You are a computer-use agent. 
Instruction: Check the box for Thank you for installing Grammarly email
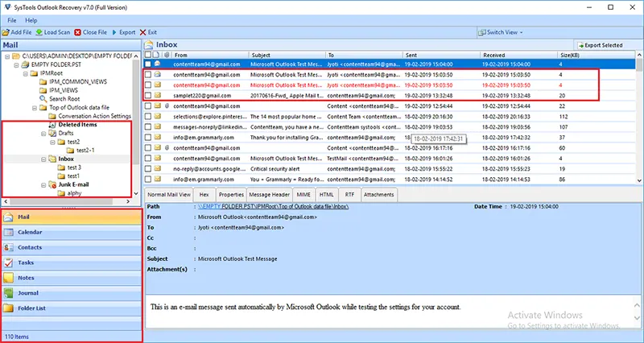148,137
